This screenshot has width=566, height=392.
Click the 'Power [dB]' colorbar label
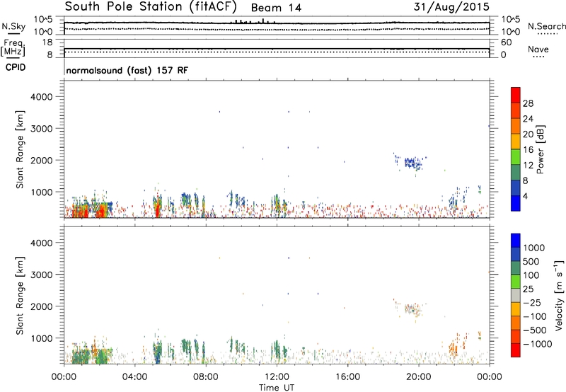click(x=540, y=150)
